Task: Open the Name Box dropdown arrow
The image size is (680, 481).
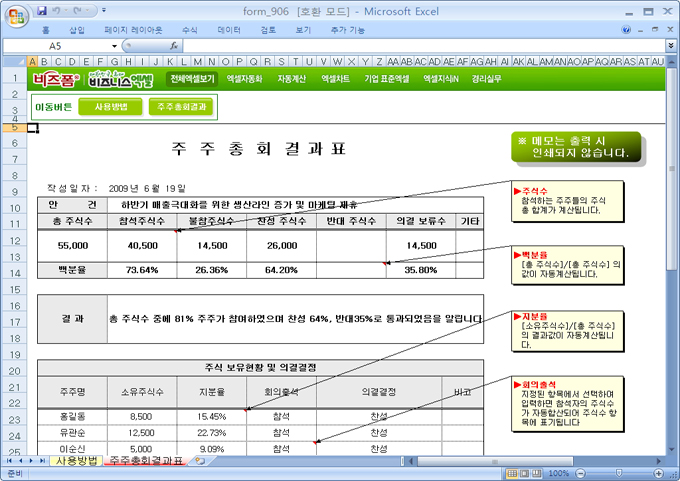Action: tap(113, 46)
